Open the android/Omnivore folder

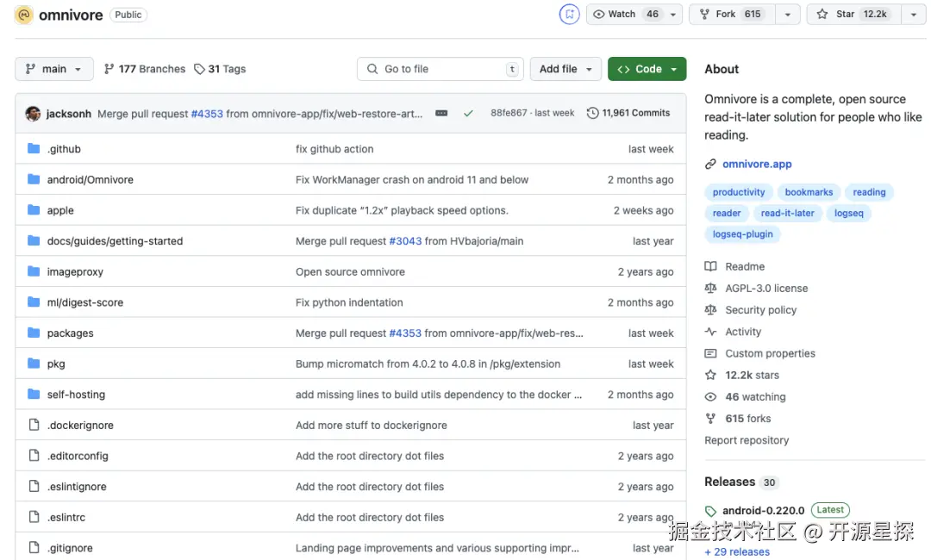(91, 180)
